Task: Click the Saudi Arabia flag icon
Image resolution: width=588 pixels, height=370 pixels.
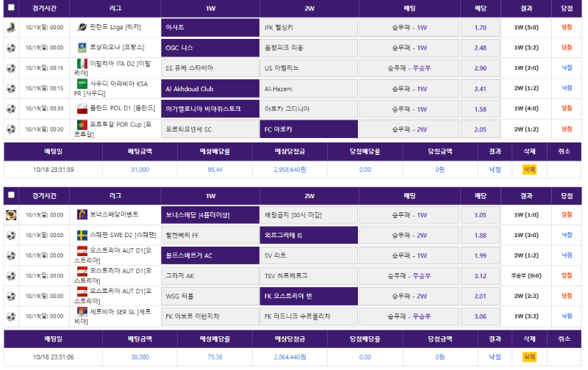Action: [x=82, y=84]
